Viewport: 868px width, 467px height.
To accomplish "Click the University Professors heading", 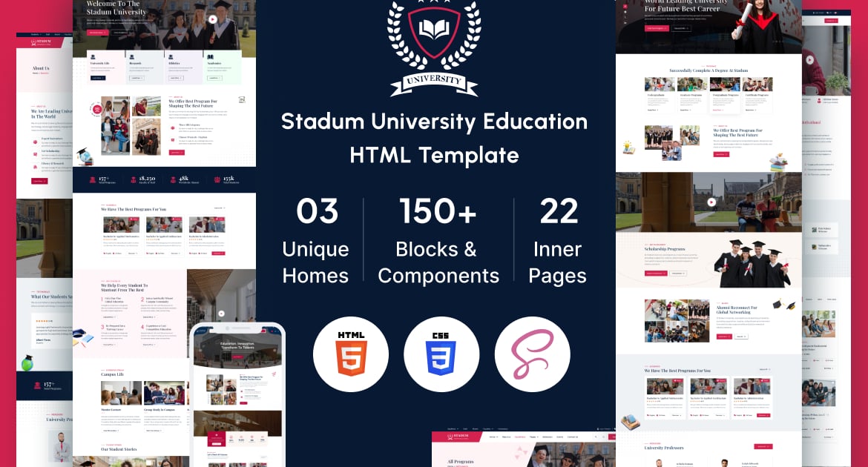I will click(x=664, y=448).
